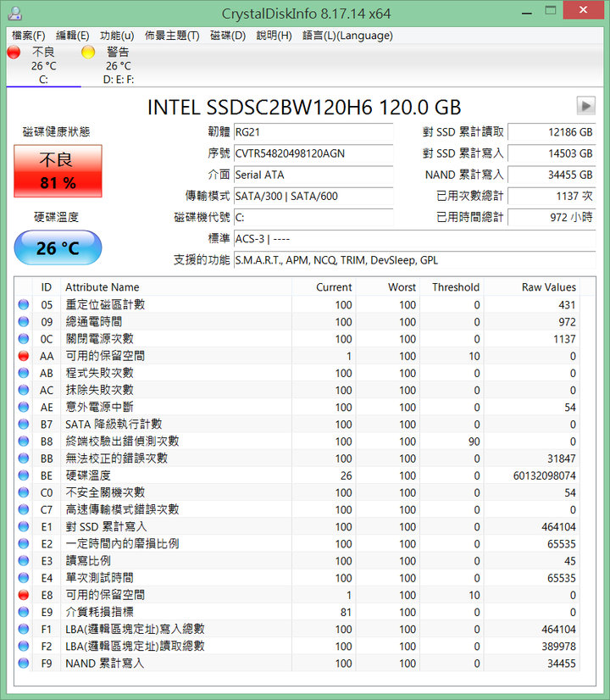Select the C: disk tab marked 不良
Viewport: 610px width, 700px height.
(x=44, y=65)
